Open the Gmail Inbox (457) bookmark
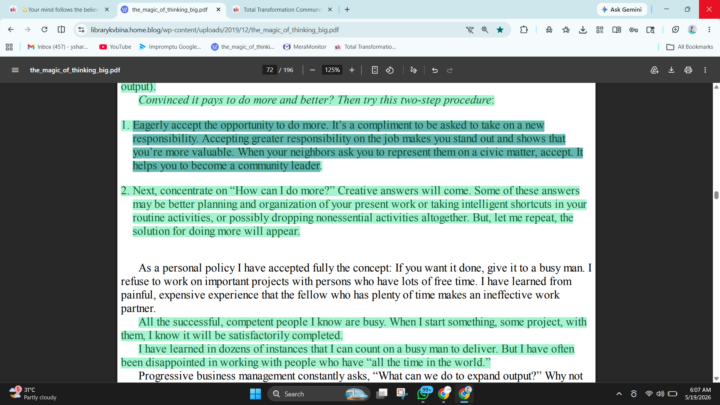720x405 pixels. point(58,47)
